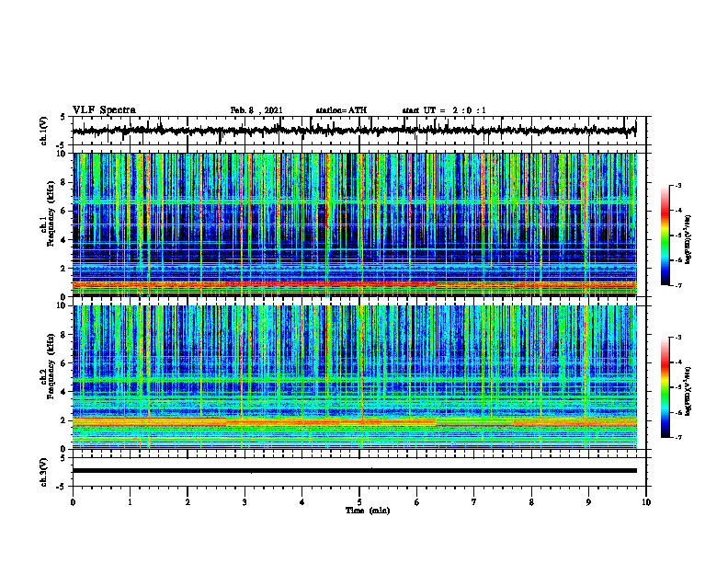Click the "Feb. 8, 2021" date text

[256, 110]
